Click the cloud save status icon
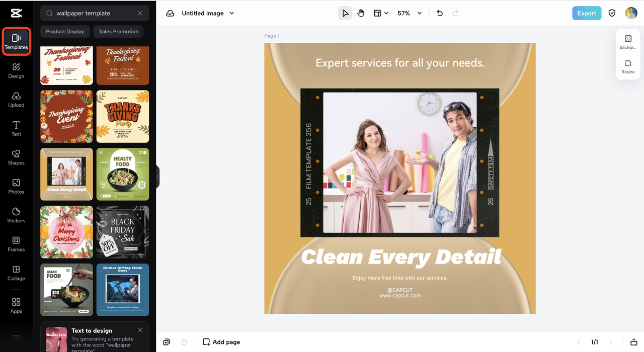Image resolution: width=644 pixels, height=352 pixels. tap(170, 13)
